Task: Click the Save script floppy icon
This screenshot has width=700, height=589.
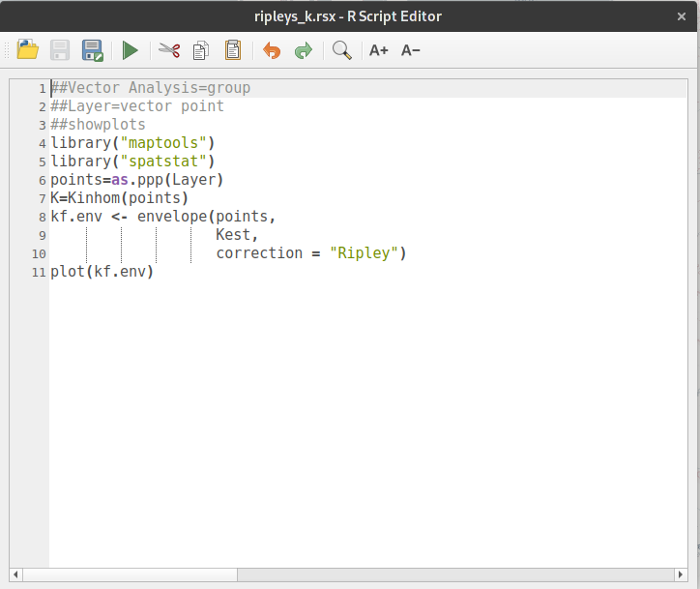Action: click(x=60, y=50)
